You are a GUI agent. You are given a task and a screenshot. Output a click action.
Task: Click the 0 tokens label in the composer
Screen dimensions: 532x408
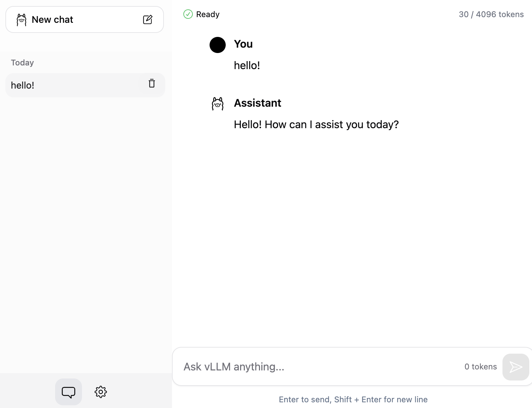pyautogui.click(x=480, y=367)
